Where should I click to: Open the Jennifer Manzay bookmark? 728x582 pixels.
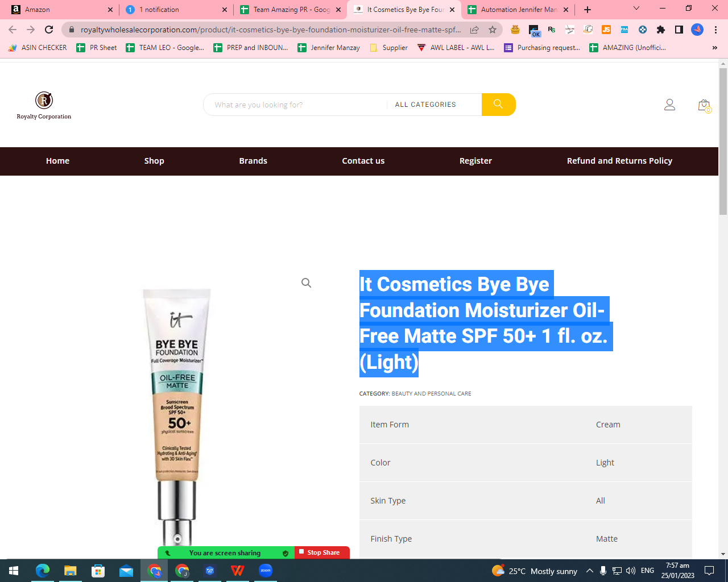pos(329,48)
